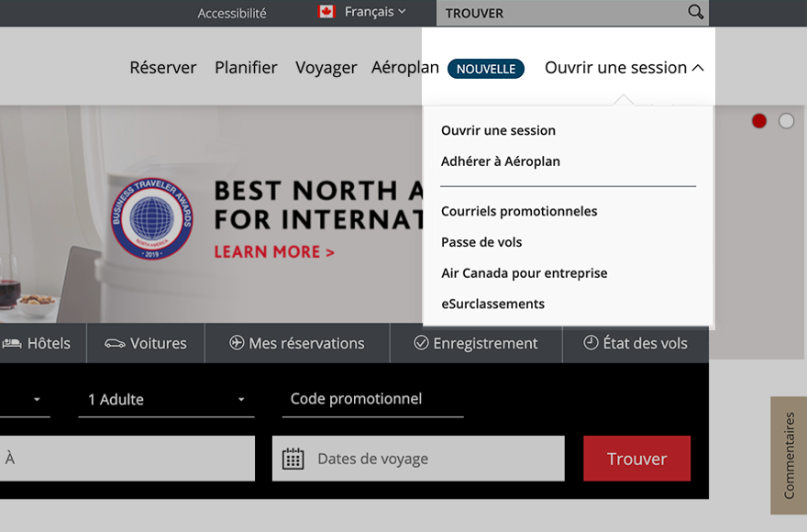This screenshot has height=532, width=807.
Task: Open the Voitures tab with car icon
Action: coord(146,343)
